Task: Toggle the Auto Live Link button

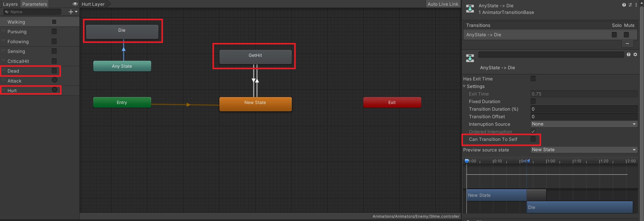Action: click(x=443, y=4)
